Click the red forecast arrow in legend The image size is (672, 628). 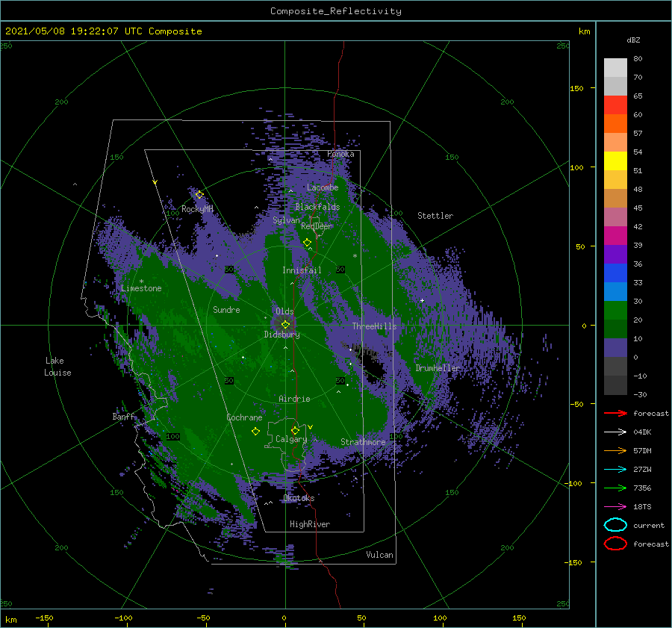click(615, 413)
